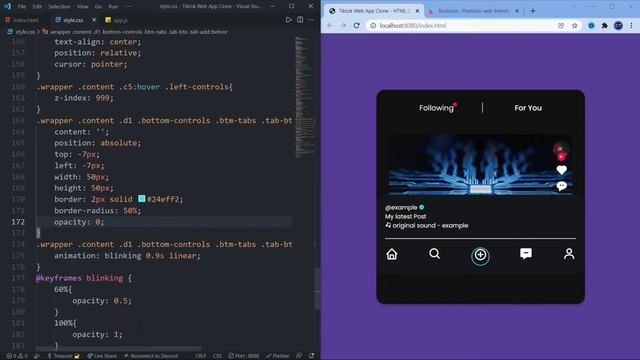The height and width of the screenshot is (360, 640).
Task: Click the notifications bell in status bar
Action: [311, 356]
